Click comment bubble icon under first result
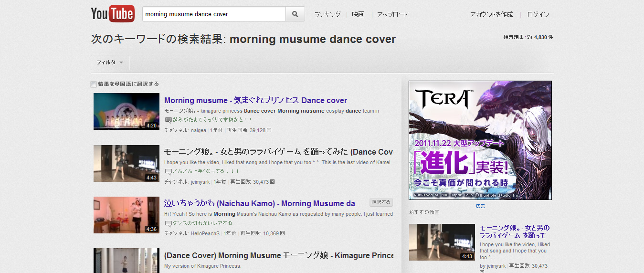 coord(168,120)
